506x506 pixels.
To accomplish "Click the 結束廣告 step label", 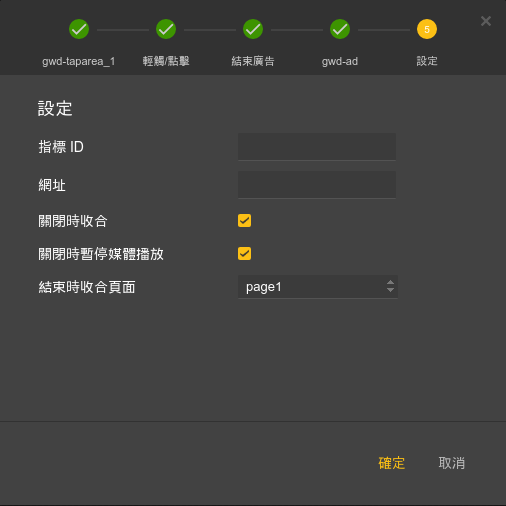I will (253, 61).
